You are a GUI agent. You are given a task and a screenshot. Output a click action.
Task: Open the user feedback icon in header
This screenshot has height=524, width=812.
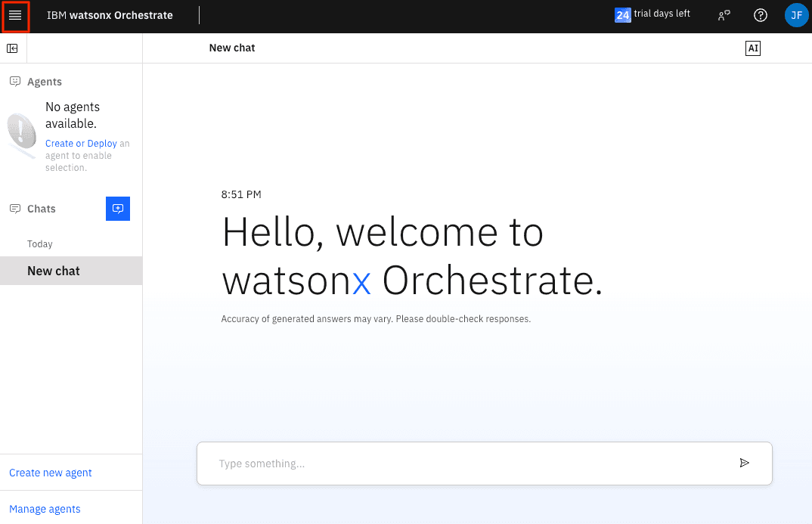click(724, 16)
